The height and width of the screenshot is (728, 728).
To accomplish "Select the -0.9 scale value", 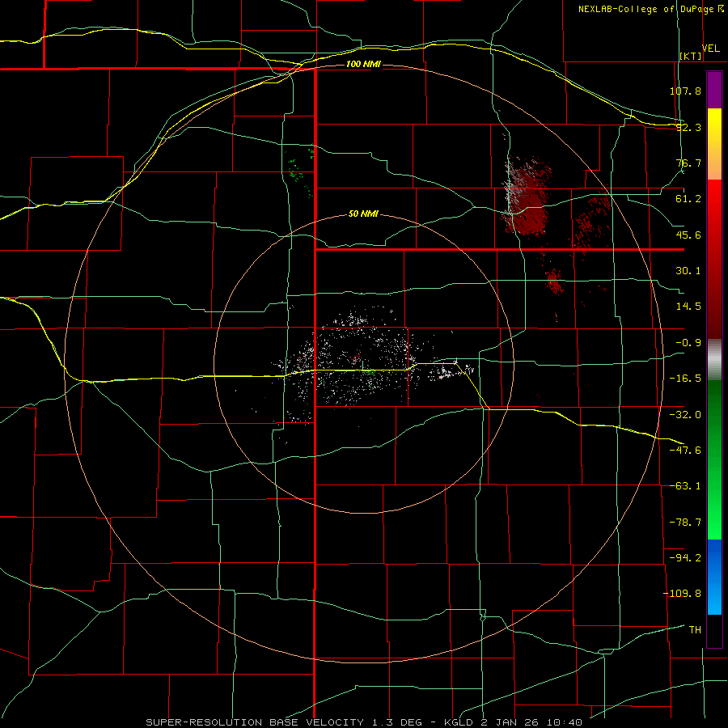I will pyautogui.click(x=688, y=343).
